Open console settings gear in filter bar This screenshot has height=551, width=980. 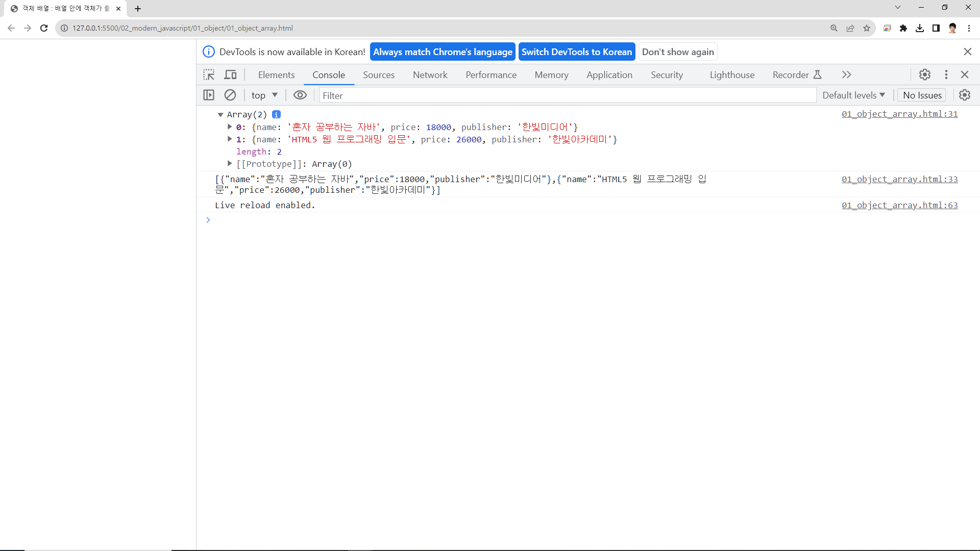coord(965,95)
